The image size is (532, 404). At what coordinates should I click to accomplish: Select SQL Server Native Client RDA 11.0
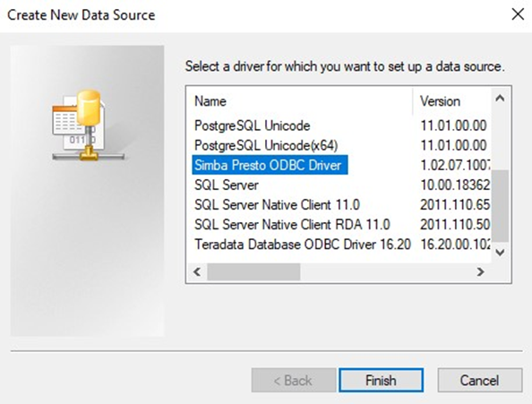click(292, 225)
